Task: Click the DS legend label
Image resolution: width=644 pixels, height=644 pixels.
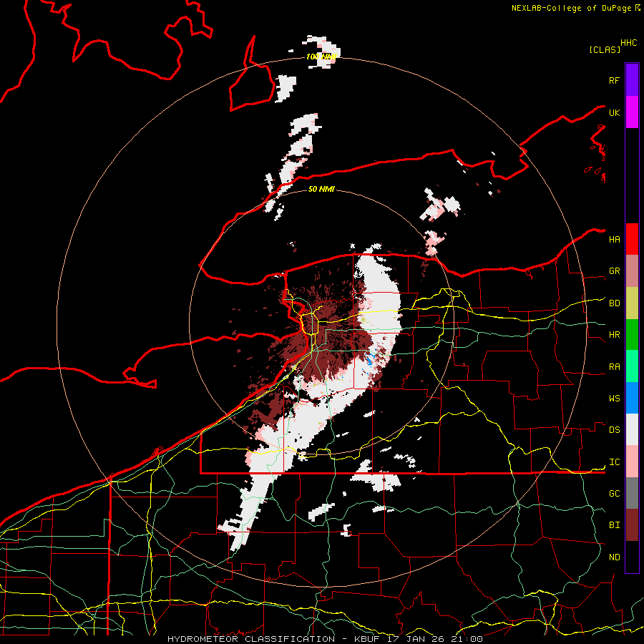Action: click(614, 430)
